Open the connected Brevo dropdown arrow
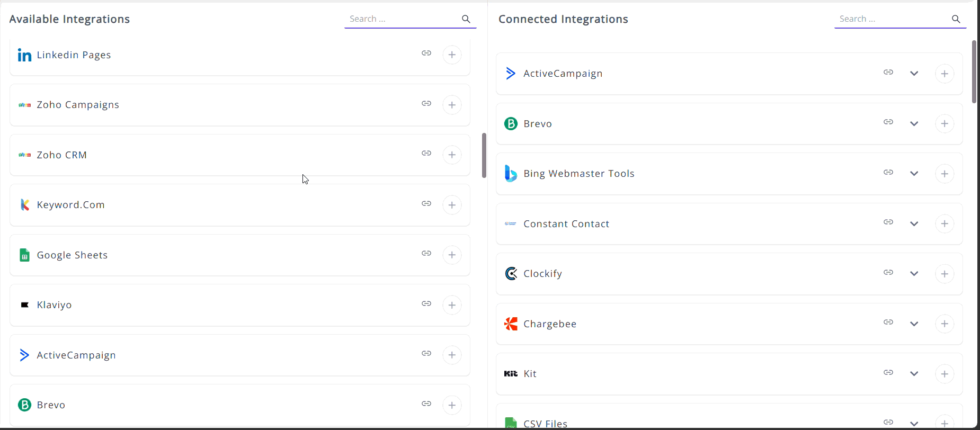The width and height of the screenshot is (980, 430). point(914,124)
